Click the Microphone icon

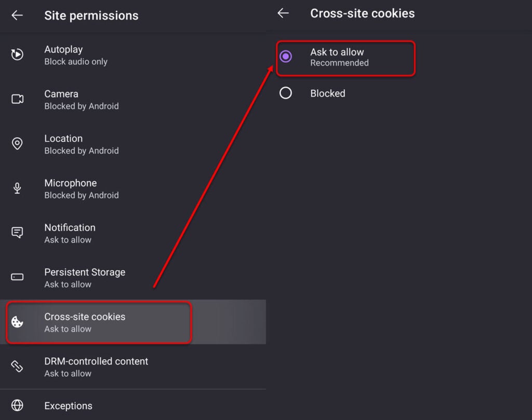(17, 188)
